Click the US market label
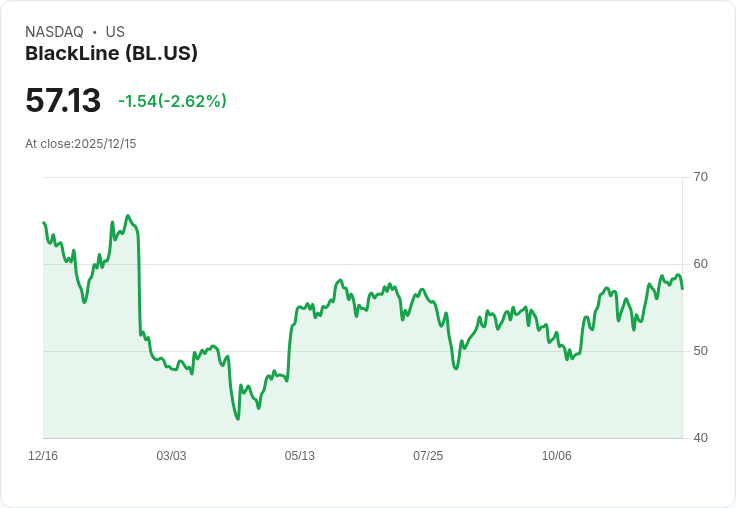The width and height of the screenshot is (736, 508). (115, 32)
